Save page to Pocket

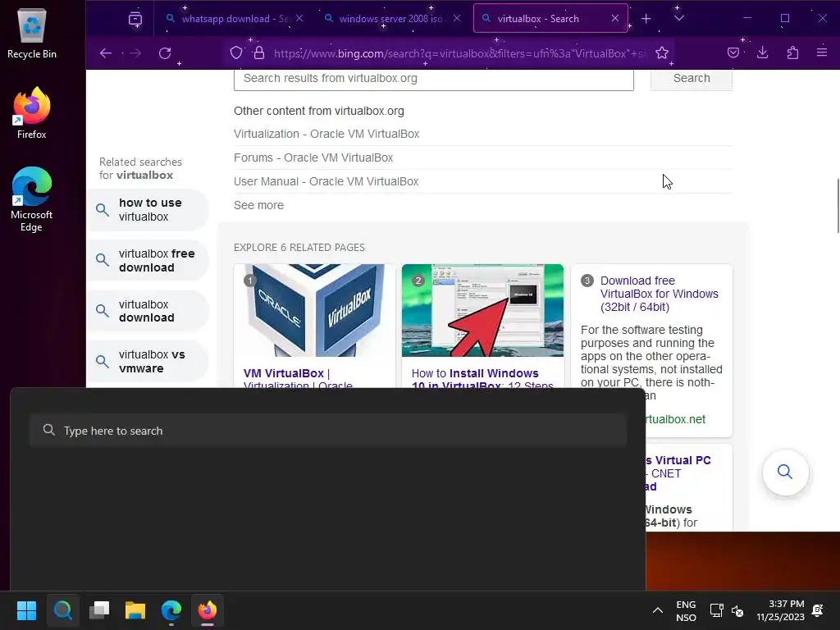(733, 52)
